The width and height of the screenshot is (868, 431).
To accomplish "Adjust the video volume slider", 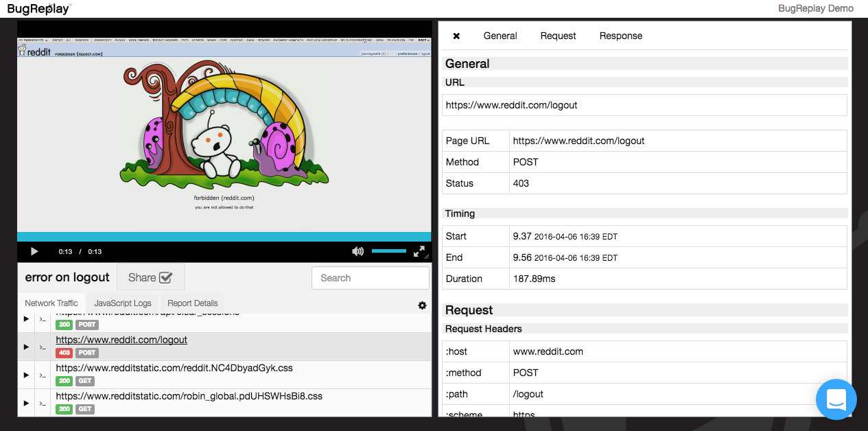I will pyautogui.click(x=389, y=251).
